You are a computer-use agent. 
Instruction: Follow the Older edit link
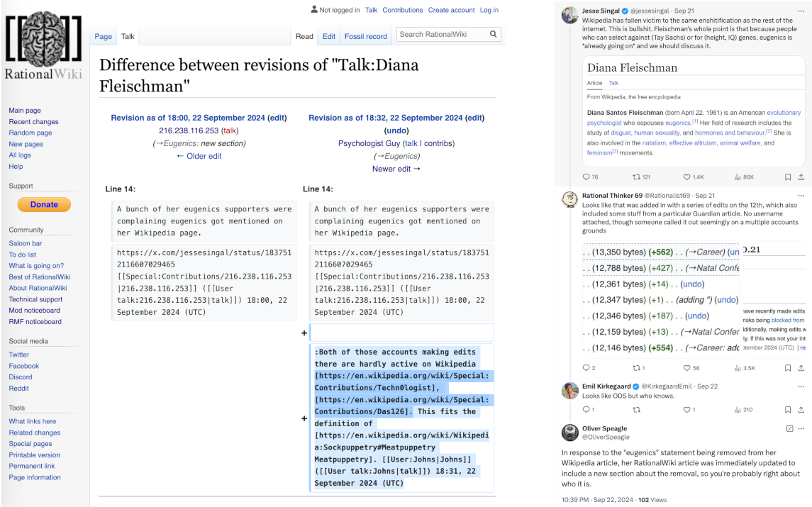click(x=199, y=156)
